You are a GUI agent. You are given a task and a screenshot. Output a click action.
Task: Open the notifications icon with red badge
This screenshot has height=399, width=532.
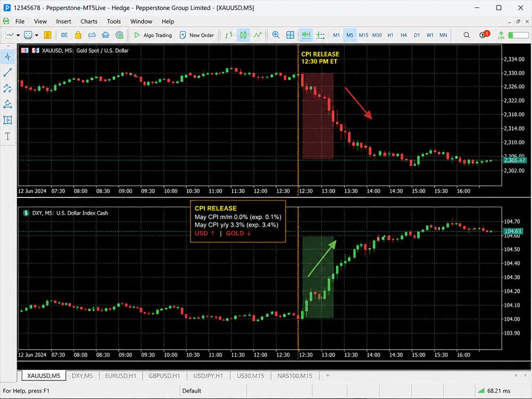pos(484,34)
